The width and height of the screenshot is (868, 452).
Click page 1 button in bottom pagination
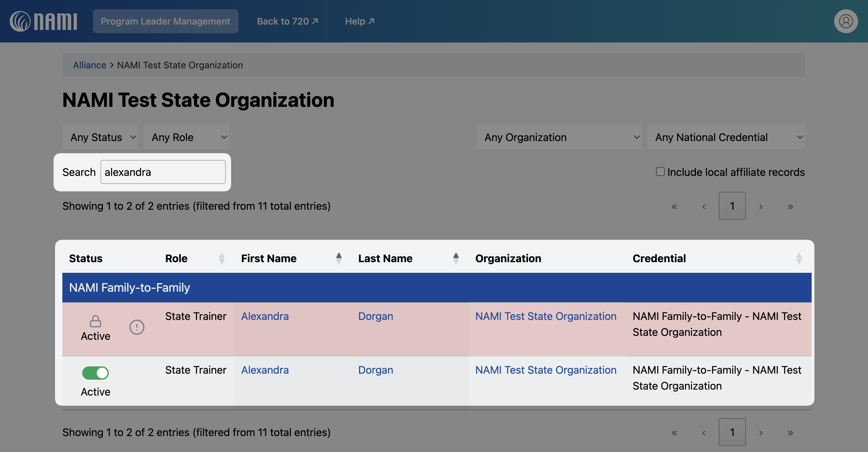click(732, 432)
